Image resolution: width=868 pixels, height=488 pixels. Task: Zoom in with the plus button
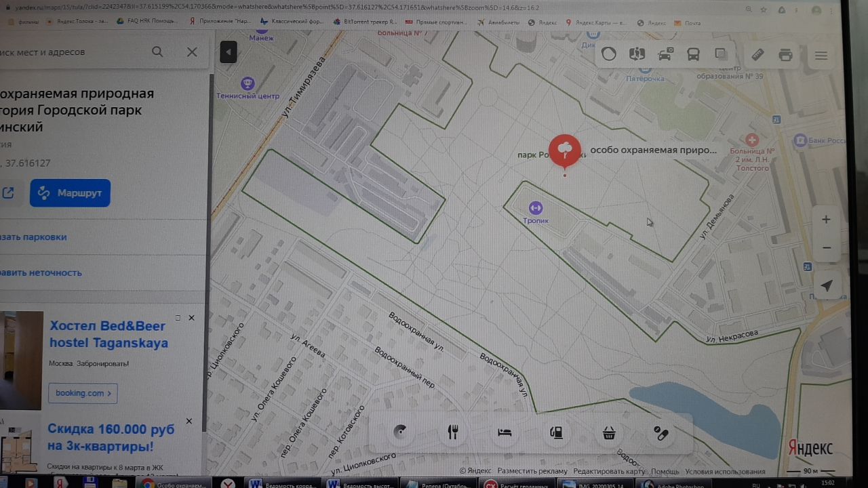(826, 220)
